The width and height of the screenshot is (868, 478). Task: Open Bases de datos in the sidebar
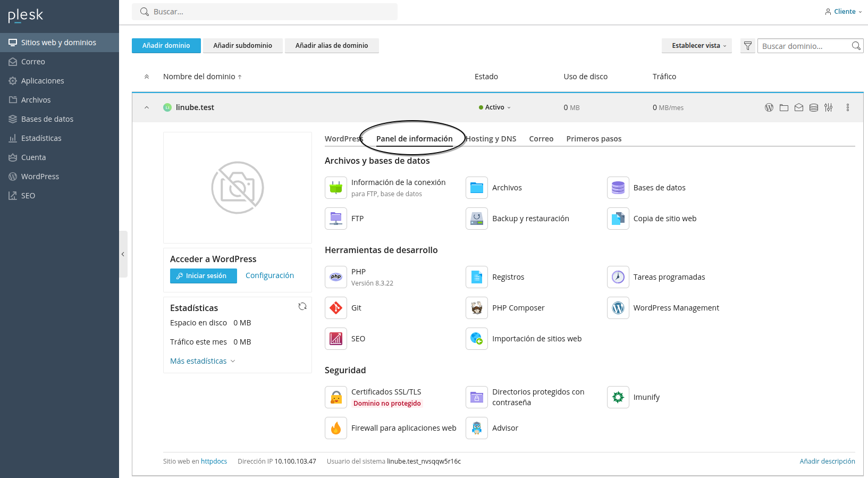[x=60, y=119]
